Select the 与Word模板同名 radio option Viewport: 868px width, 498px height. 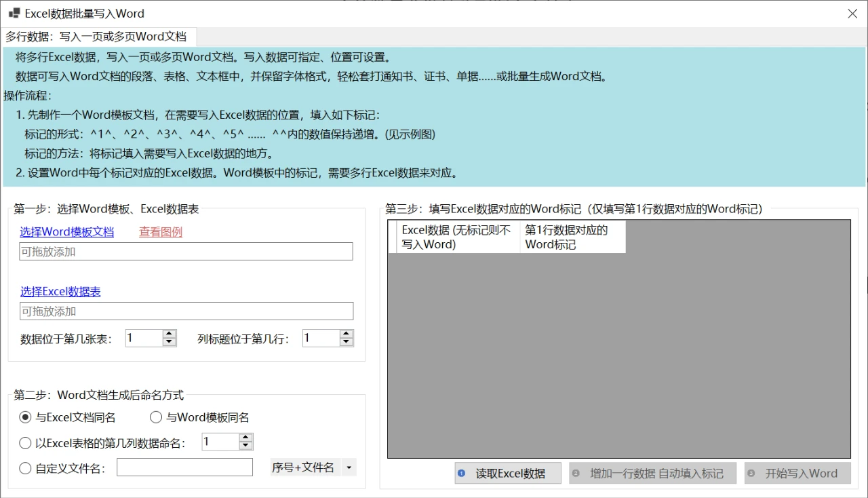(199, 417)
